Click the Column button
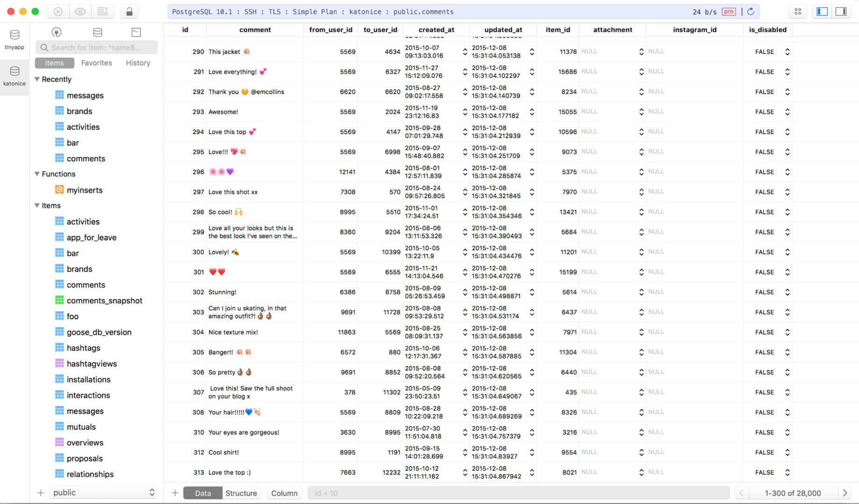This screenshot has width=859, height=504. [284, 493]
